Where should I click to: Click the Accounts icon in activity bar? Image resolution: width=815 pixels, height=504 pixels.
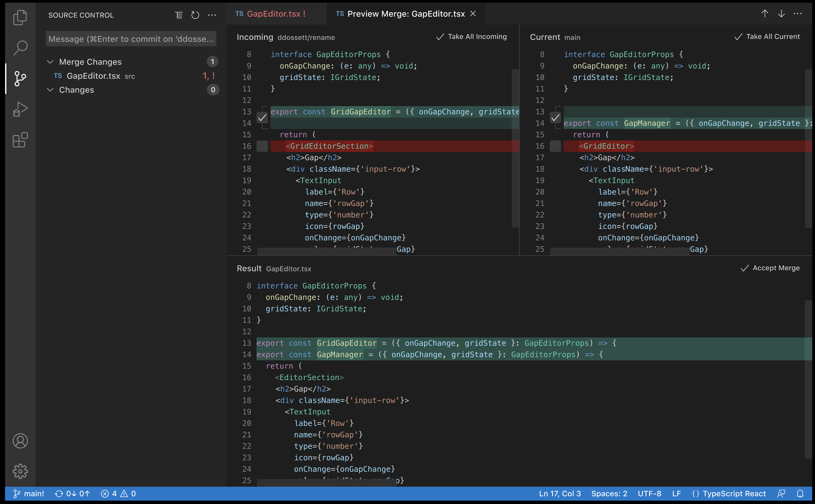click(x=20, y=441)
